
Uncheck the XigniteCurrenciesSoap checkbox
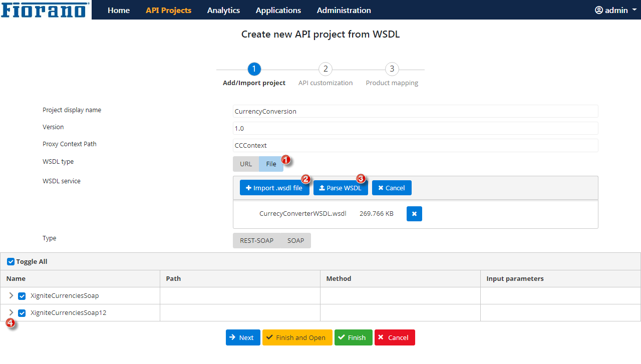(22, 296)
